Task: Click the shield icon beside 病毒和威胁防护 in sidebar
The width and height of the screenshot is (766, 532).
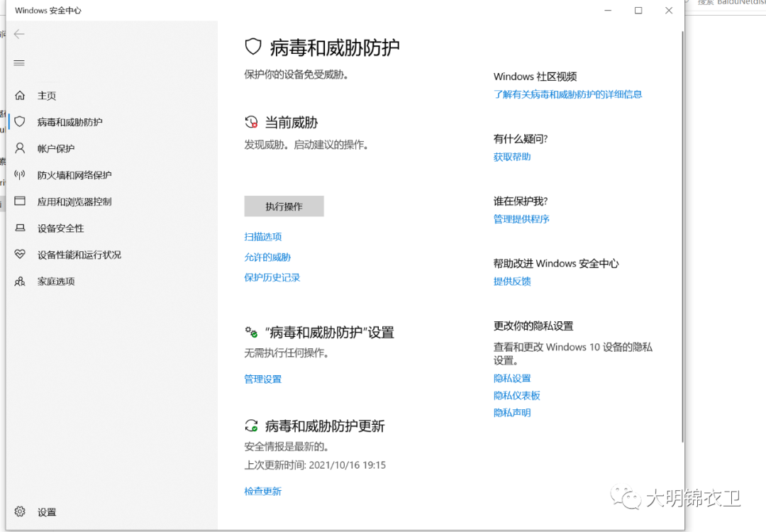Action: coord(20,121)
